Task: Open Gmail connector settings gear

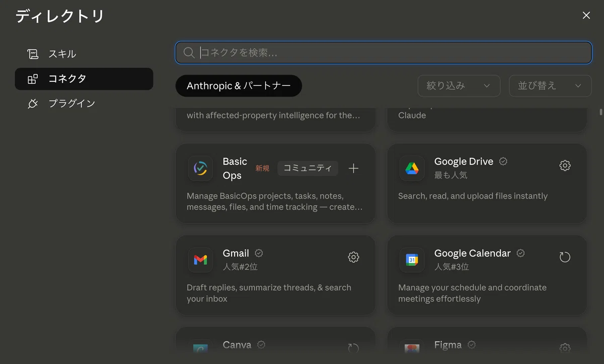Action: 354,257
